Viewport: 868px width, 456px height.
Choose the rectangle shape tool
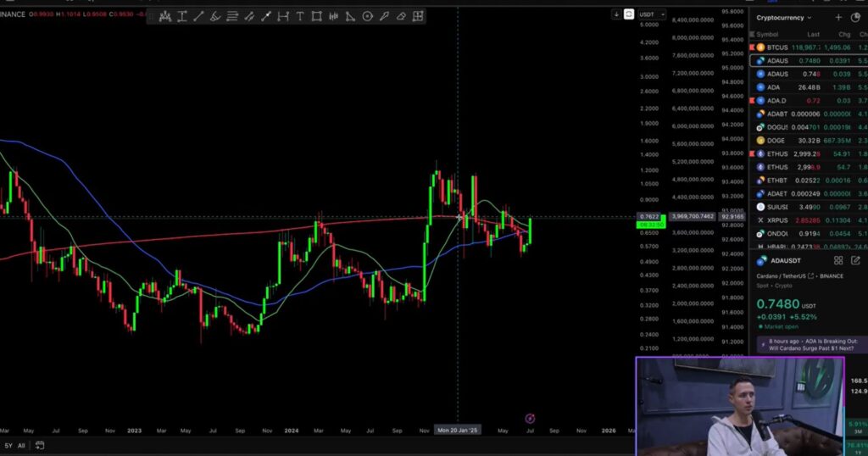point(316,16)
